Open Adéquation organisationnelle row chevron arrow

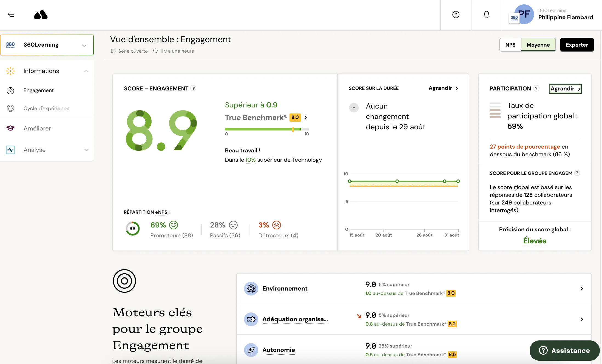[x=581, y=319]
